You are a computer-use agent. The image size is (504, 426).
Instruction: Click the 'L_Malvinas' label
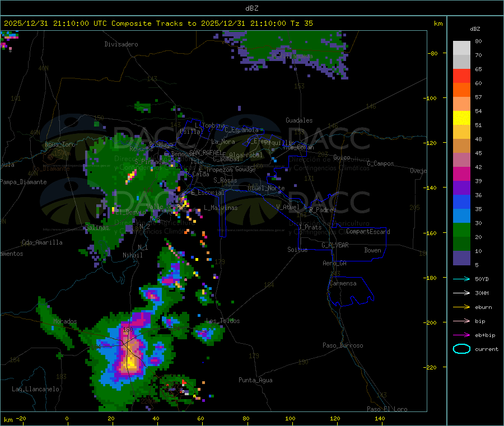221,208
